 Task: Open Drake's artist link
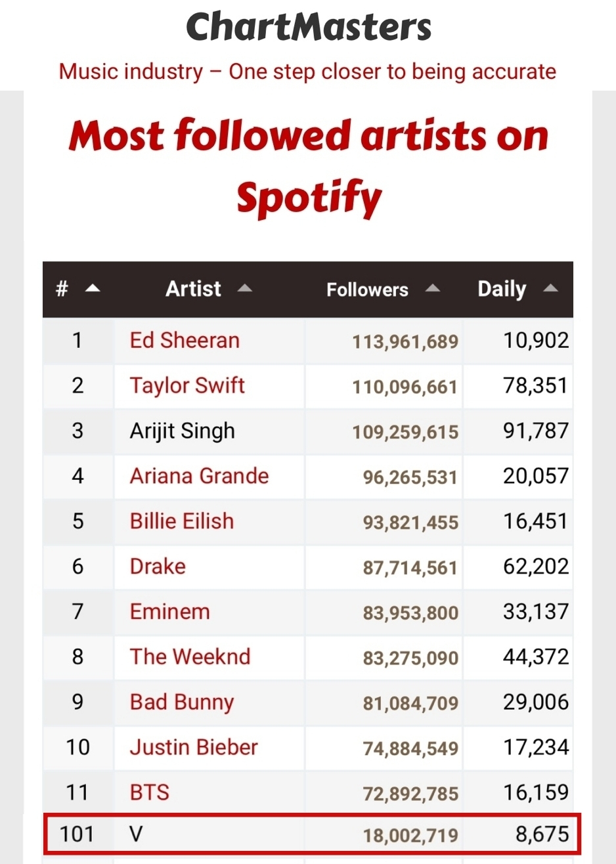click(x=158, y=566)
